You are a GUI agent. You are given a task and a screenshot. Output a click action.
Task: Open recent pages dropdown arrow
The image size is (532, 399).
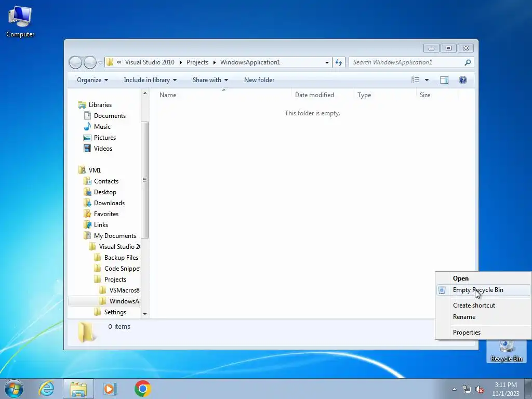(100, 63)
